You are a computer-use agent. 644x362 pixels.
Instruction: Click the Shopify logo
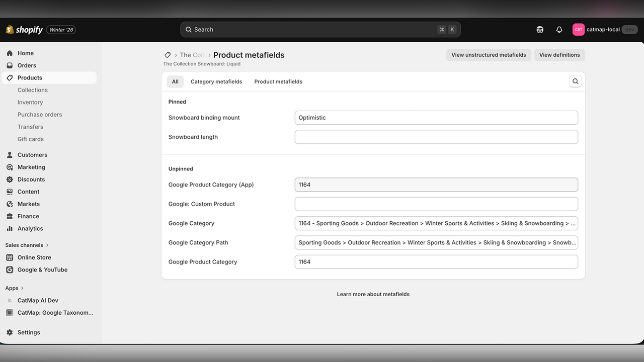coord(24,30)
